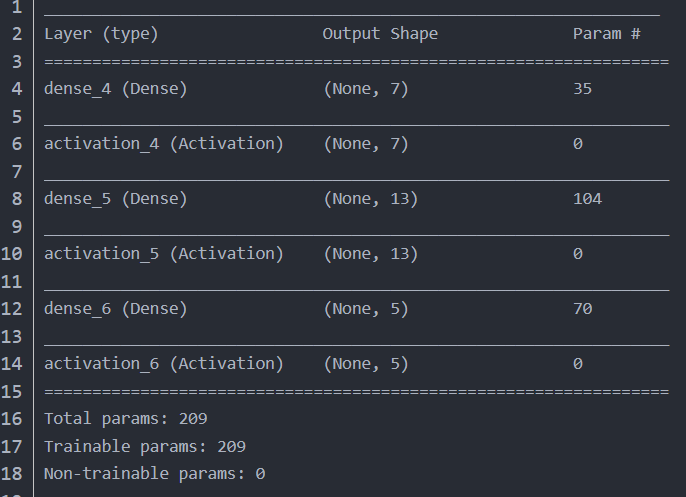The image size is (686, 497).
Task: Place cursor on 'dense_4 (Dense)' text
Action: (x=115, y=89)
